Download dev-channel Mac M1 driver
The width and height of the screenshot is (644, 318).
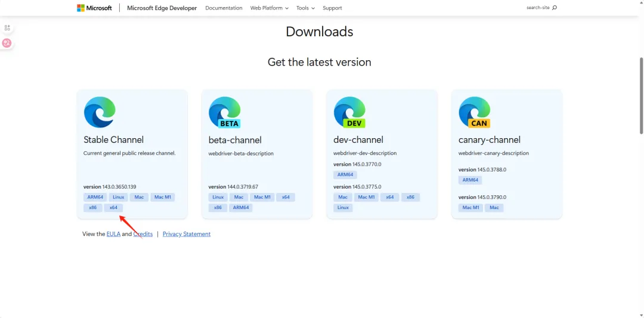[x=366, y=197]
